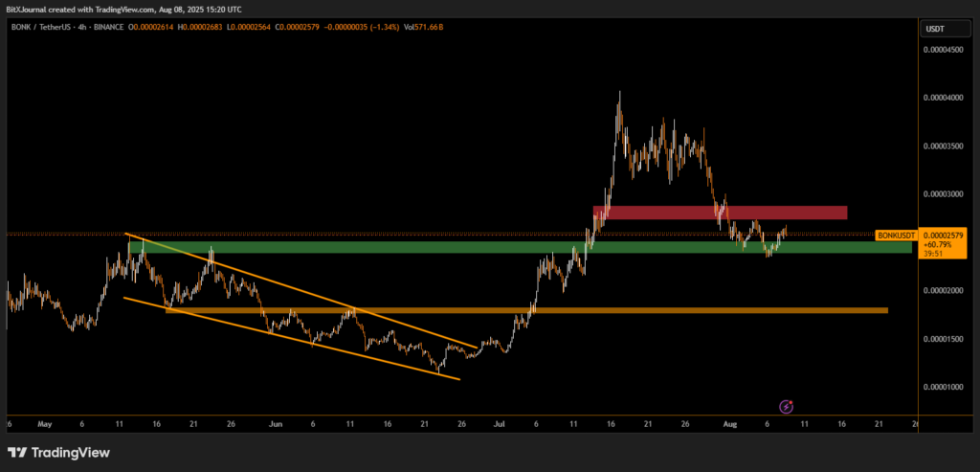Select the red resistance zone rectangle
This screenshot has width=980, height=472.
(720, 213)
